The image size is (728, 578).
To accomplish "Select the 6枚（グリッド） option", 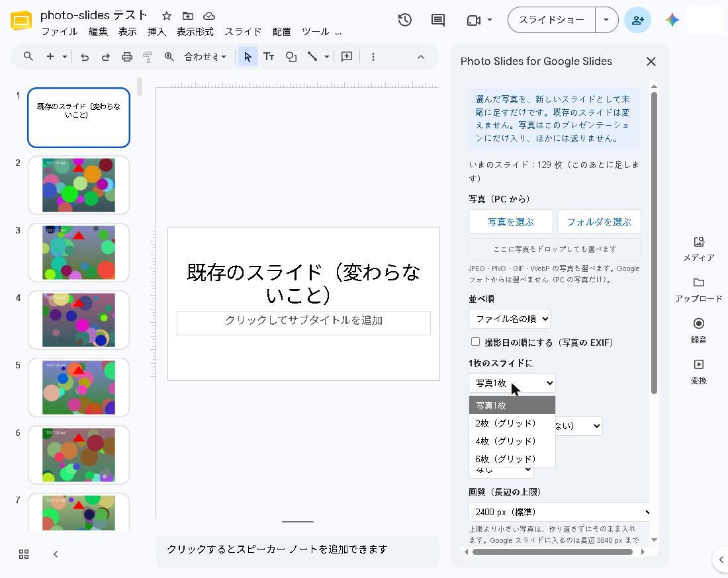I will pyautogui.click(x=512, y=459).
